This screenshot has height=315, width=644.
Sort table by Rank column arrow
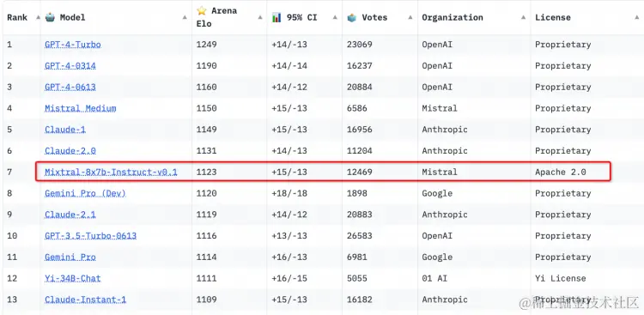tap(38, 17)
